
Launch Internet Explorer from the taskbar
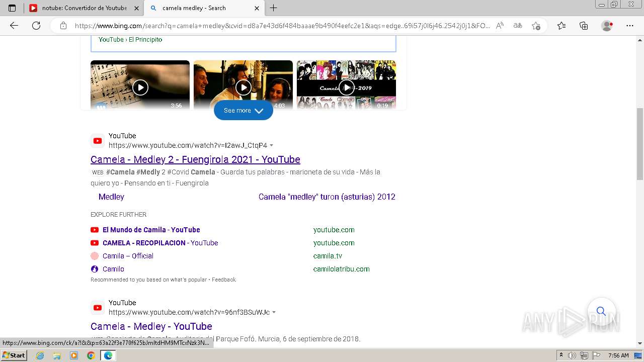40,355
